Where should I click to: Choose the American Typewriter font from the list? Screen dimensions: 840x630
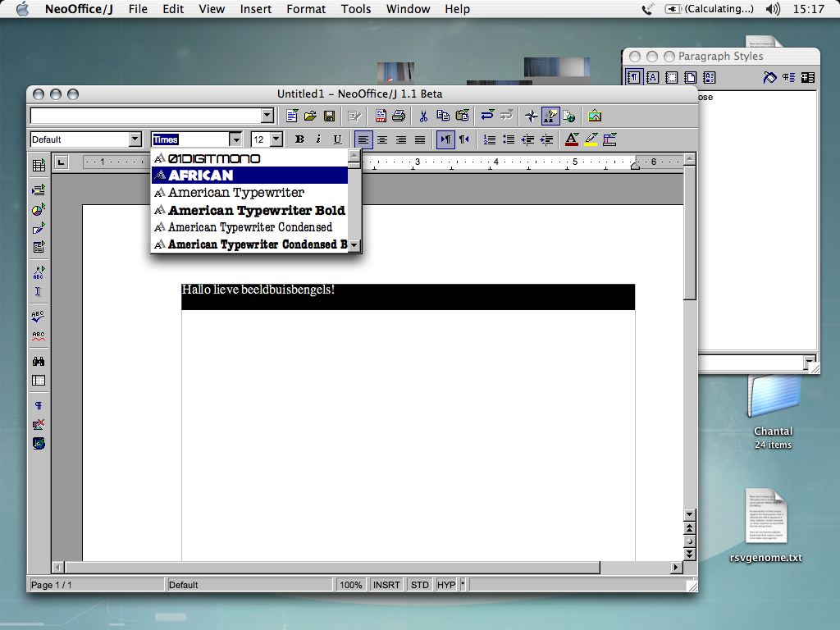click(x=249, y=192)
